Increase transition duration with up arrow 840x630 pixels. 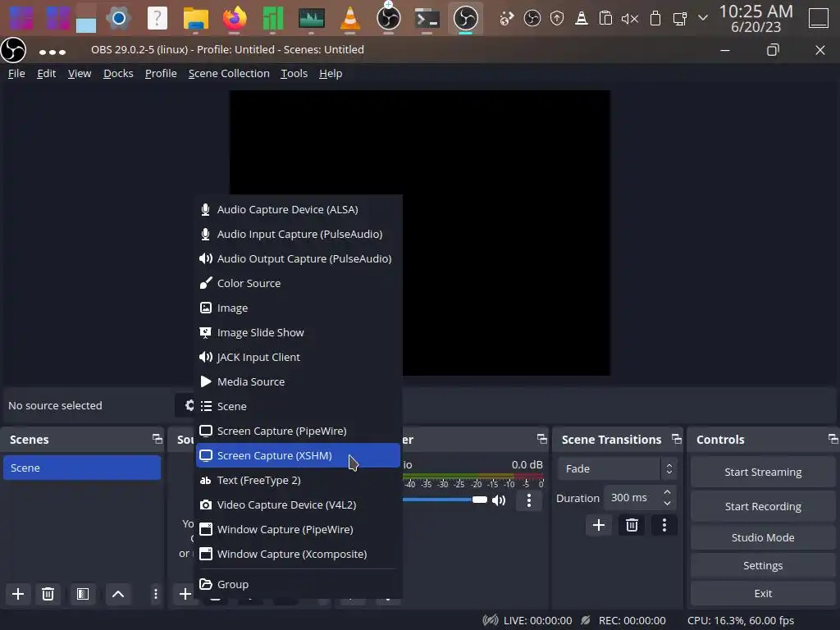[x=667, y=492]
